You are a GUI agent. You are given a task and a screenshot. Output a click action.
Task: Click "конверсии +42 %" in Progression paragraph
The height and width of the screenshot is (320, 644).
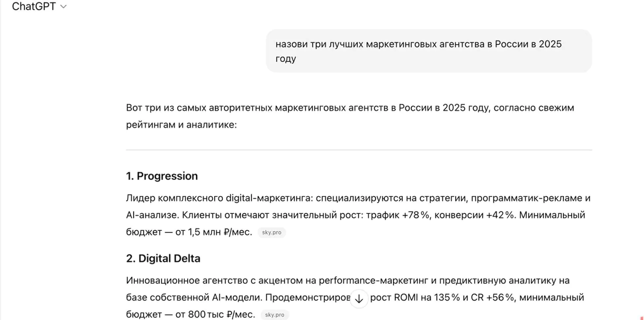[475, 215]
